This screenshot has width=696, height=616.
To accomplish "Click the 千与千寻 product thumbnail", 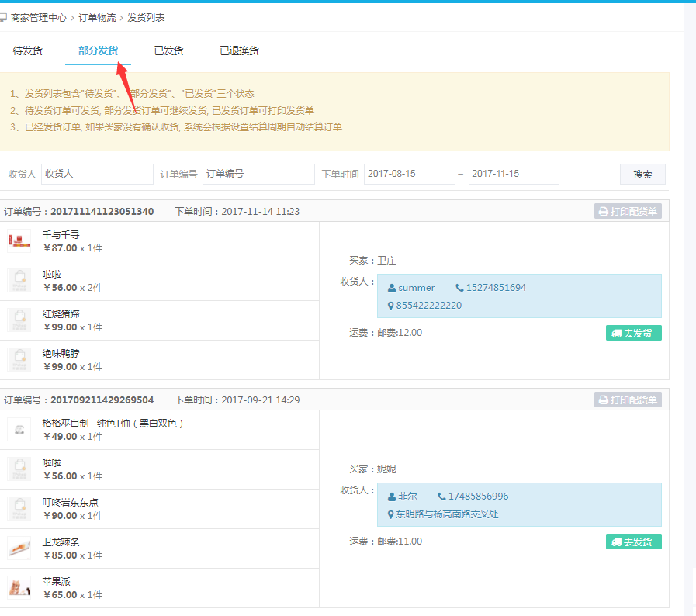I will [19, 241].
